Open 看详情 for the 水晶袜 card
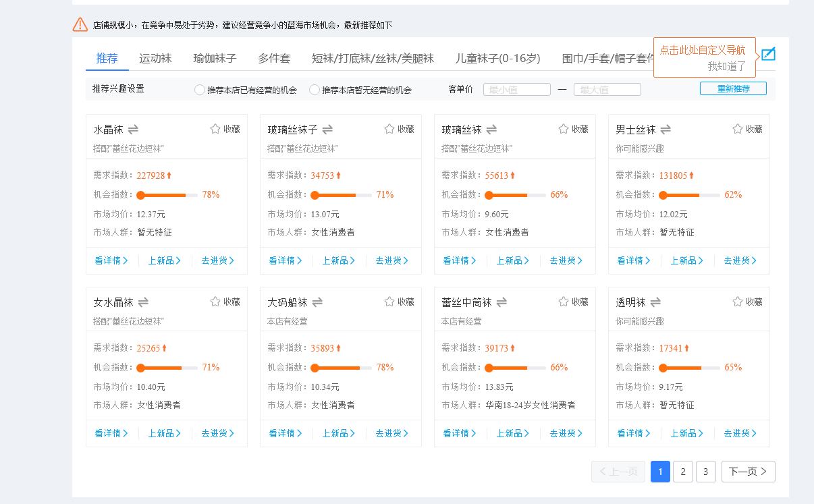 click(111, 260)
